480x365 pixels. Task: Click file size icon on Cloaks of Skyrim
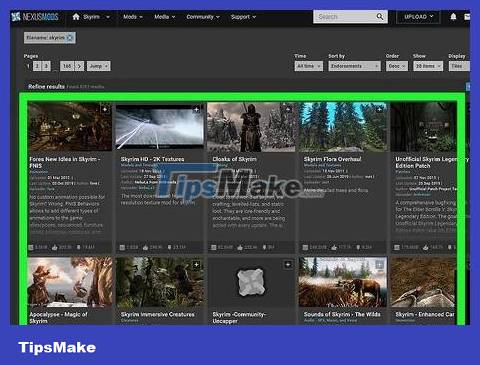click(x=214, y=247)
